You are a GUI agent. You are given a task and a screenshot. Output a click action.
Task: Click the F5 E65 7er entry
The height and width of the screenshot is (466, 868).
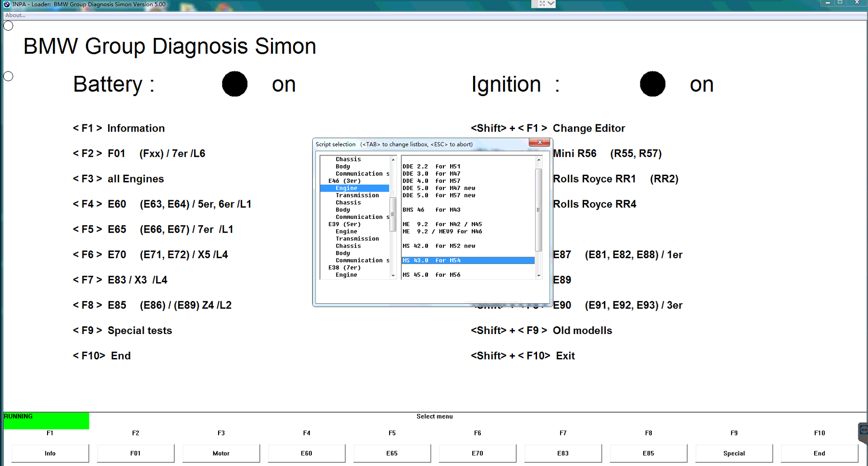pos(153,229)
